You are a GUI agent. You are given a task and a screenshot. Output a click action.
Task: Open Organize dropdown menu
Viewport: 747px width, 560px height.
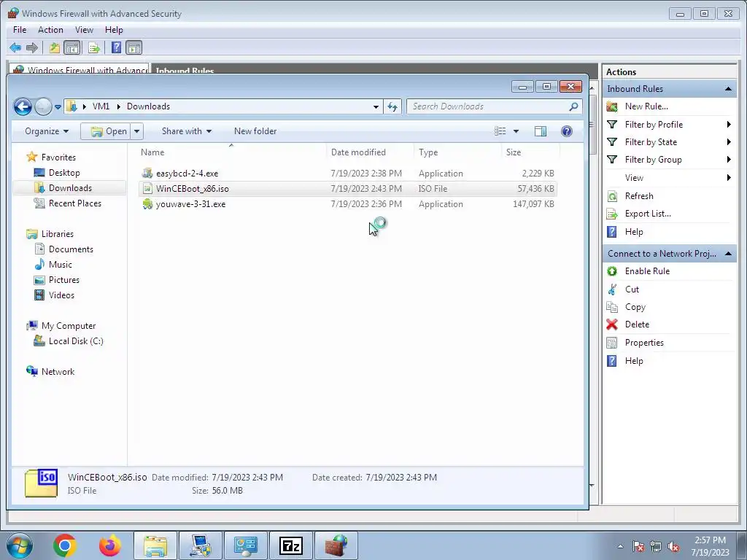(x=47, y=131)
